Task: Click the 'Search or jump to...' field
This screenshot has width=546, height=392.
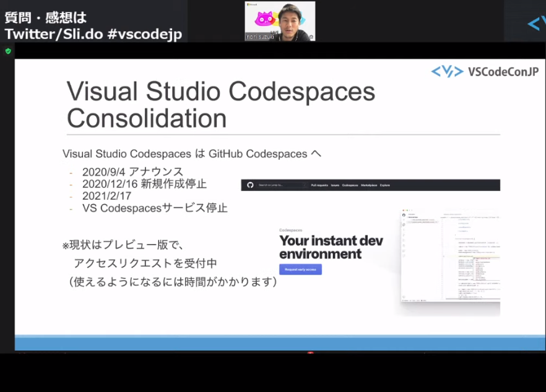Action: click(282, 185)
